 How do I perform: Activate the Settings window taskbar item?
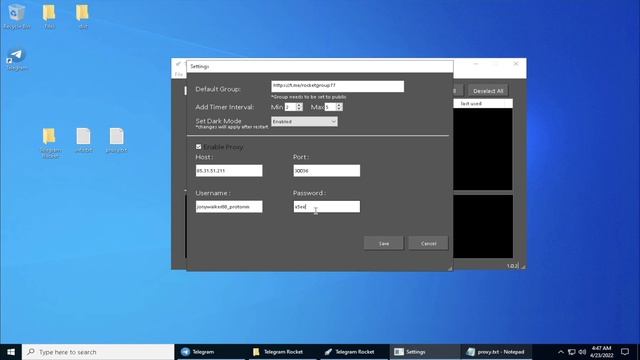(425, 352)
